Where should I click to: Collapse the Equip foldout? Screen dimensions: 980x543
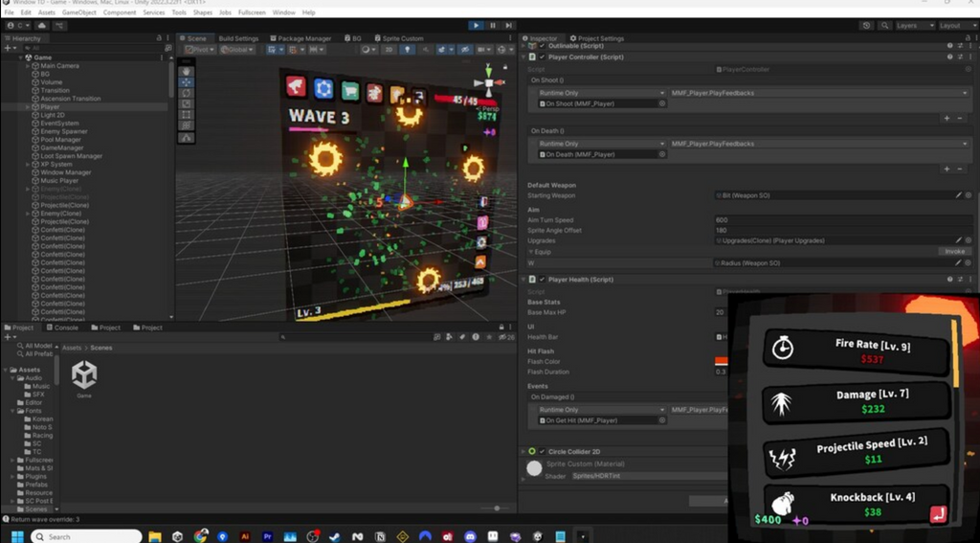(531, 252)
